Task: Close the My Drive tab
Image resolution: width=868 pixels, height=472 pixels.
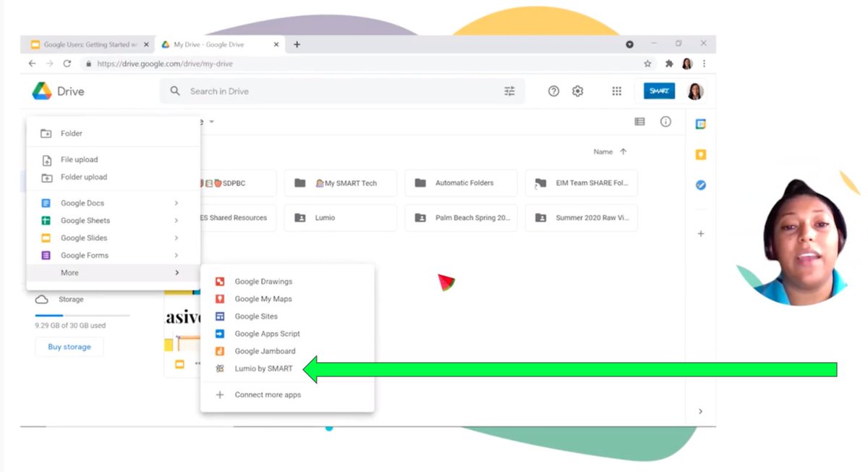Action: [x=276, y=44]
